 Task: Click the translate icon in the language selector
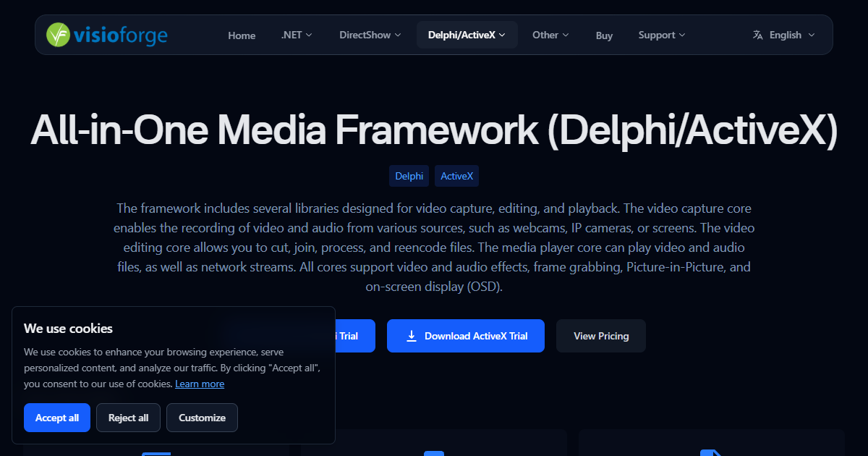click(x=757, y=34)
